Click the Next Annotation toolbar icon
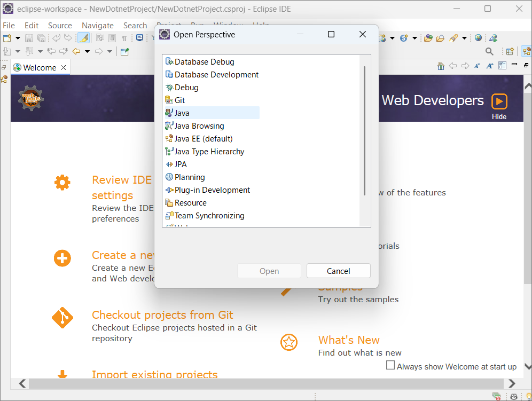The width and height of the screenshot is (532, 401). coord(7,52)
